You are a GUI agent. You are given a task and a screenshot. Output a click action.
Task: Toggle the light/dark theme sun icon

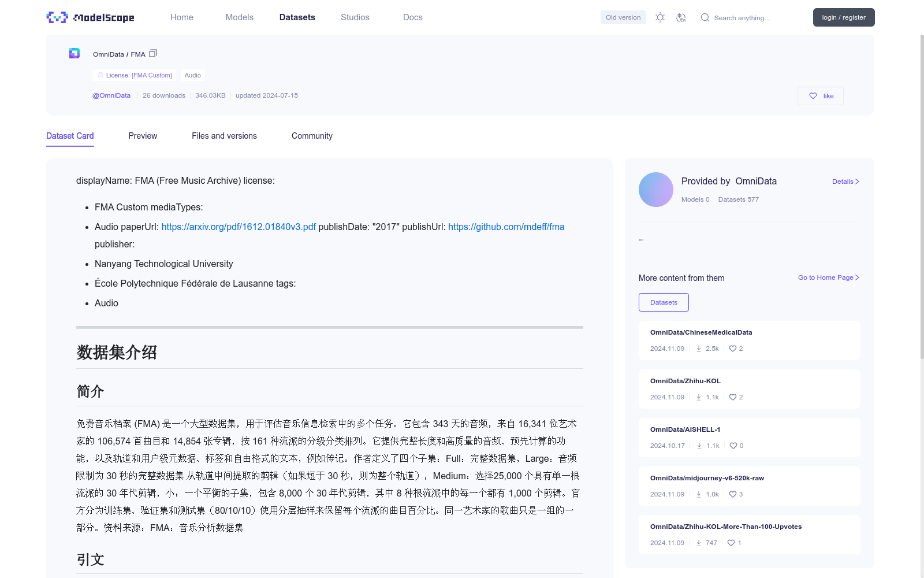tap(660, 17)
